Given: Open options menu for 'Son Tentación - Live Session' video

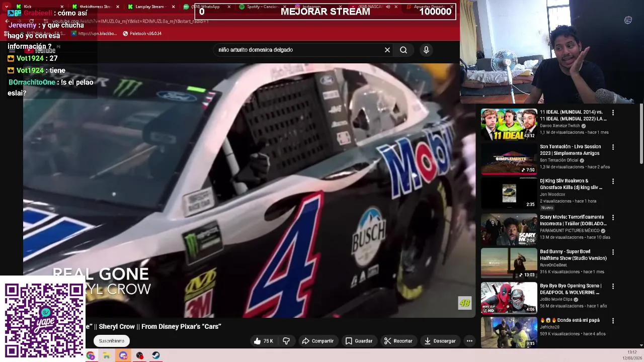Looking at the screenshot, I should (x=613, y=147).
